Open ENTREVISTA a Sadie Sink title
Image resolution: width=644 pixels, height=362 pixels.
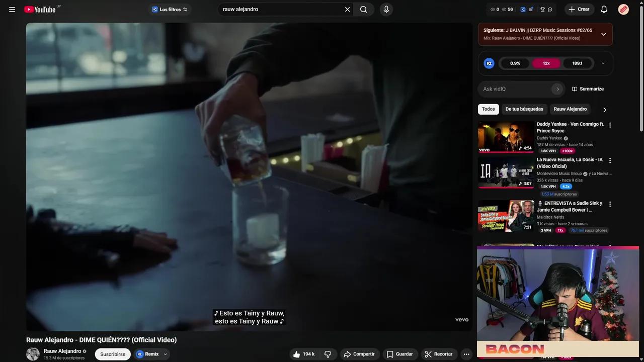tap(570, 207)
